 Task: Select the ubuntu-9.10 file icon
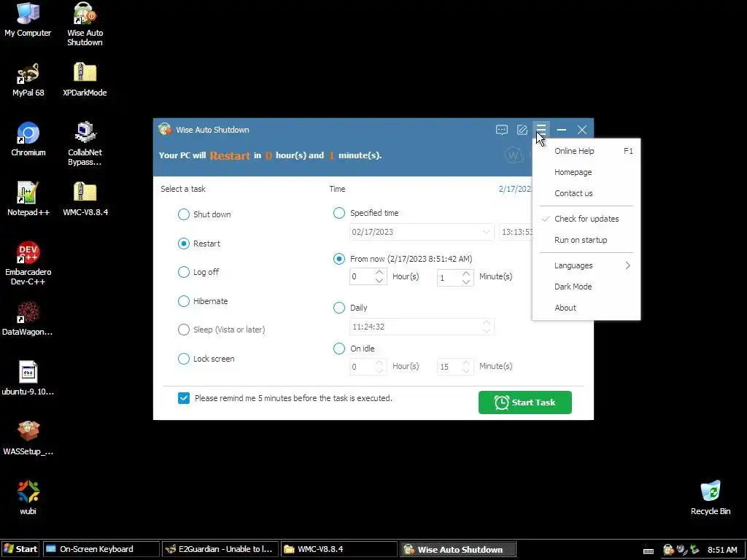[28, 378]
